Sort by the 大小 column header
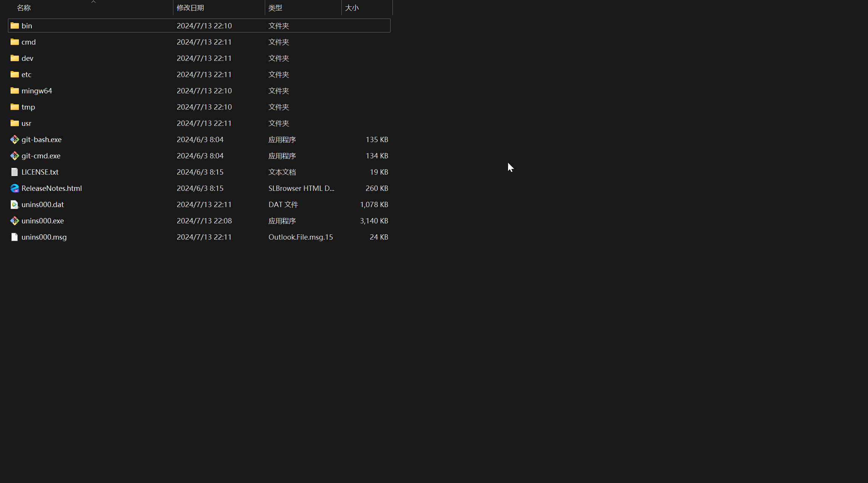The height and width of the screenshot is (483, 868). tap(352, 8)
